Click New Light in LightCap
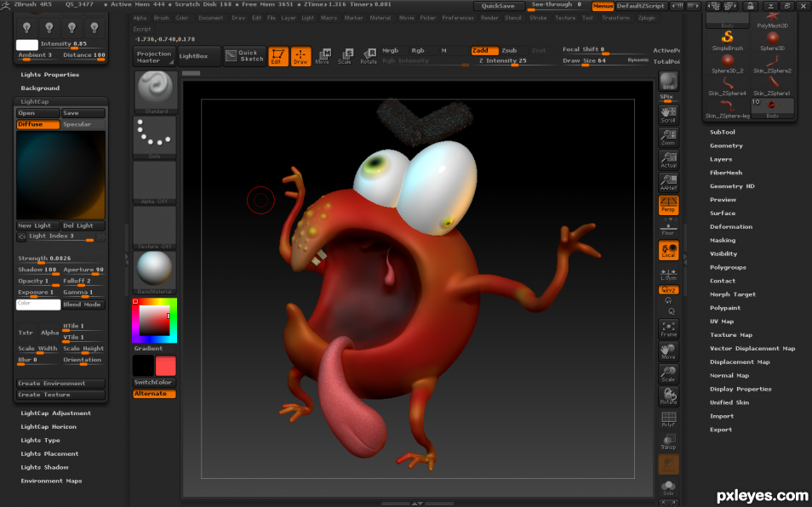This screenshot has width=812, height=507. 37,225
